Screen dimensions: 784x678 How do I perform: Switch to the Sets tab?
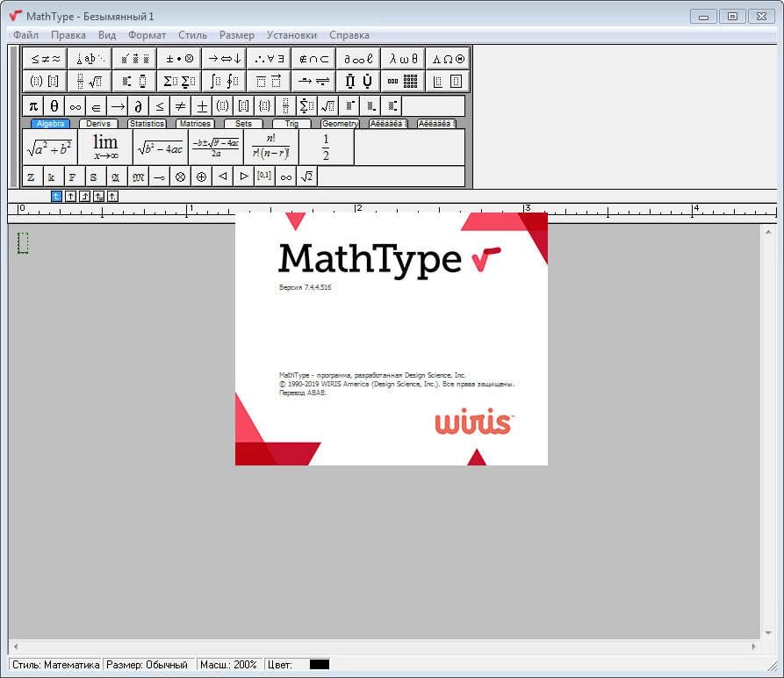pyautogui.click(x=243, y=124)
